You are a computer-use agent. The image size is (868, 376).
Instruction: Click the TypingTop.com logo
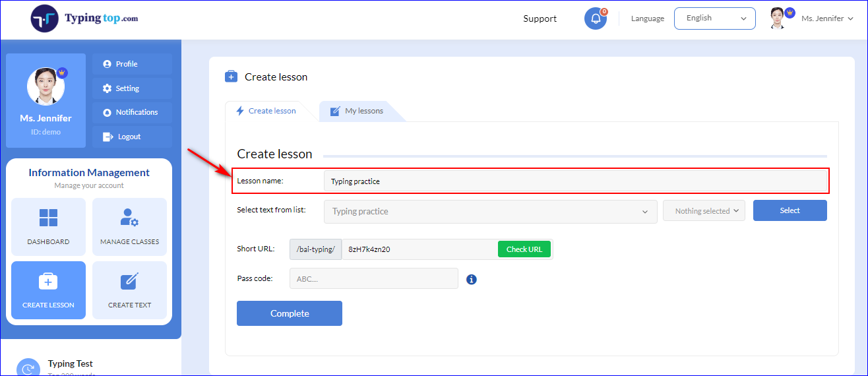pos(84,18)
